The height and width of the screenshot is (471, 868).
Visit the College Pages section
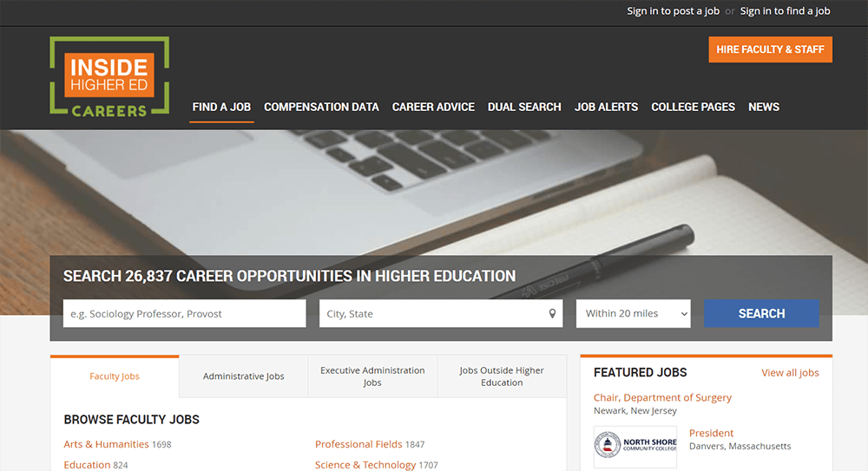[693, 108]
